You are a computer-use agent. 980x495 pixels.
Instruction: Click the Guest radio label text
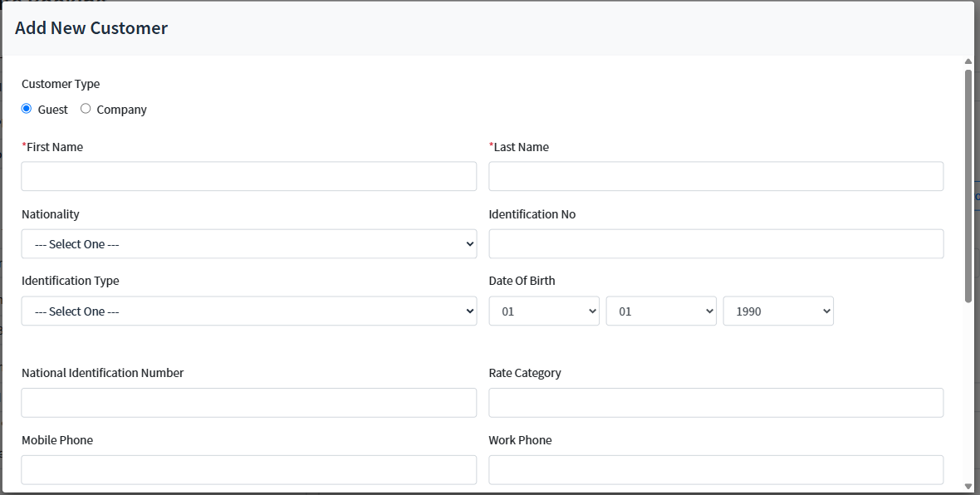pyautogui.click(x=53, y=110)
